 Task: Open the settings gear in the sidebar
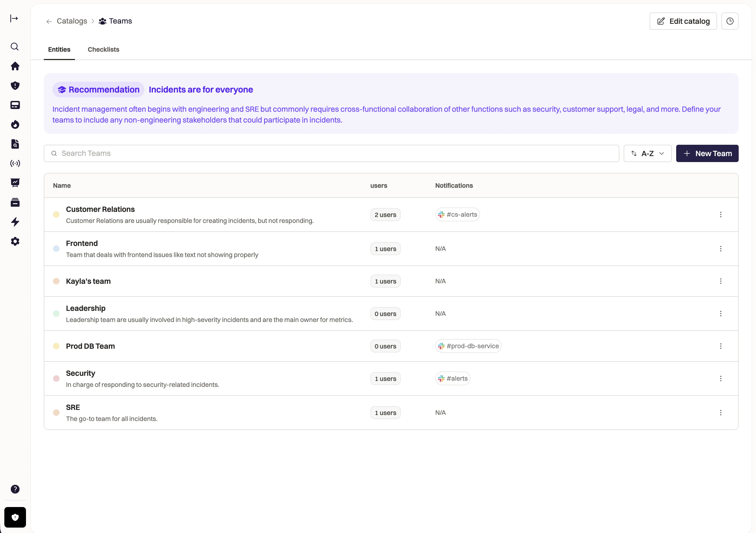click(15, 241)
